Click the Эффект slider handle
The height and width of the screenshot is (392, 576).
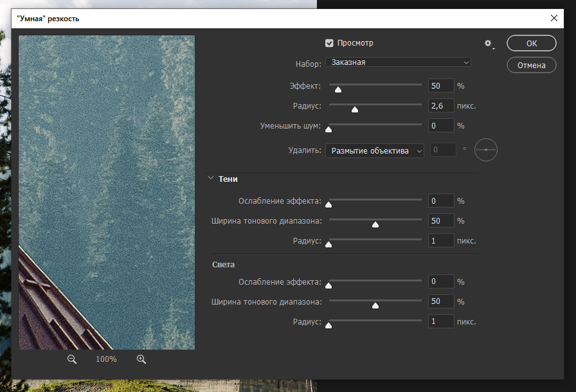338,89
